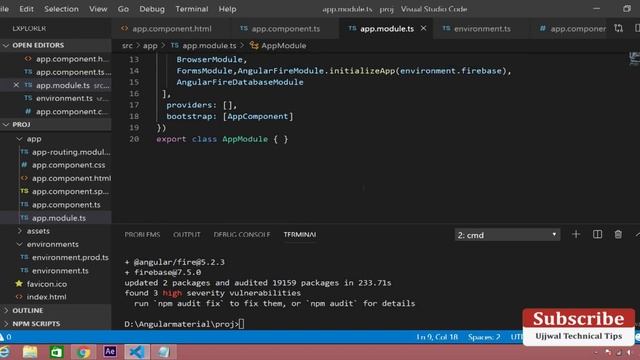Open the Selection menu
This screenshot has height=360, width=640.
point(61,9)
